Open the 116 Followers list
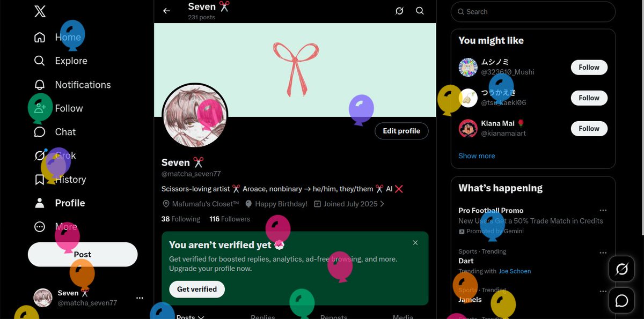The image size is (644, 319). tap(230, 219)
